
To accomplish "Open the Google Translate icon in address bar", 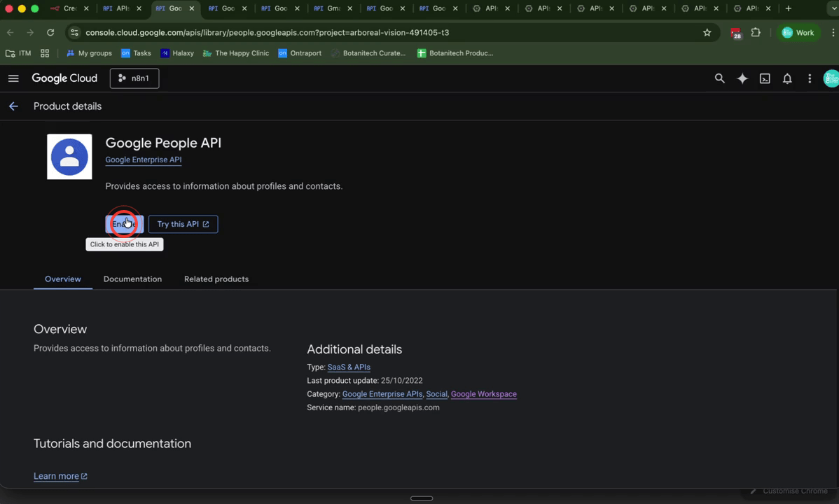I will click(736, 32).
